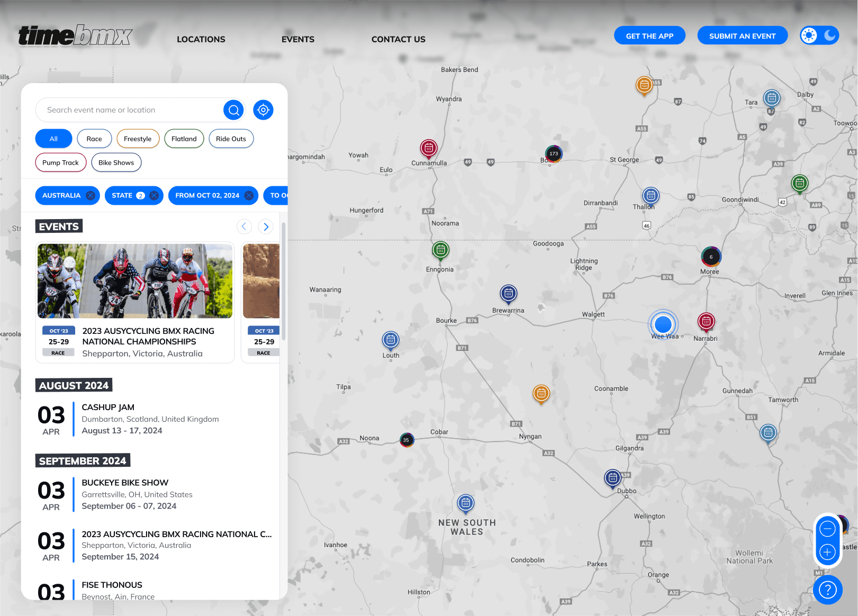Open the FISE Thonous event
Viewport: 858px width, 616px height.
155,590
